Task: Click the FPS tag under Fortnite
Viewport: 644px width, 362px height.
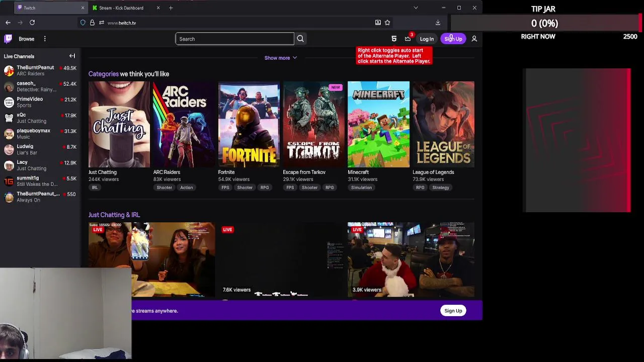Action: tap(225, 188)
